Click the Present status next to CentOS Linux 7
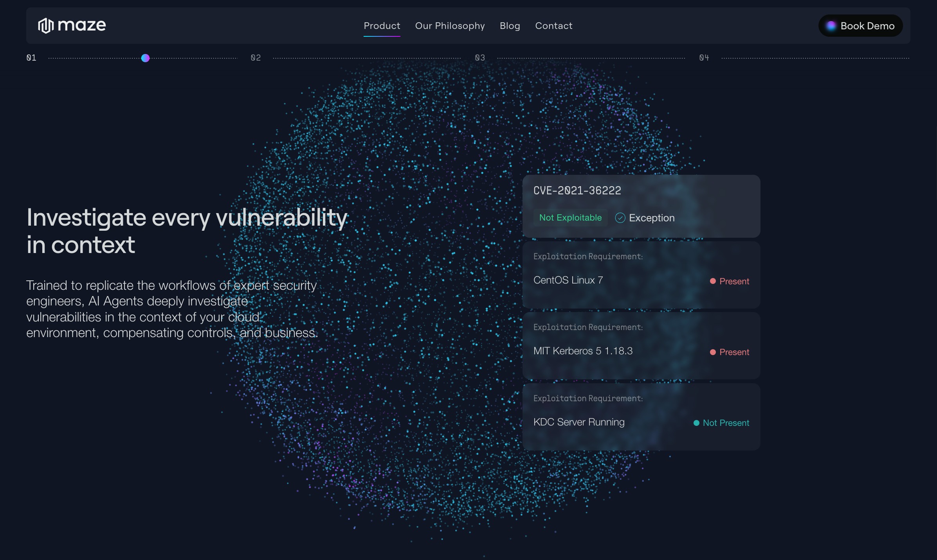This screenshot has width=937, height=560. (734, 281)
